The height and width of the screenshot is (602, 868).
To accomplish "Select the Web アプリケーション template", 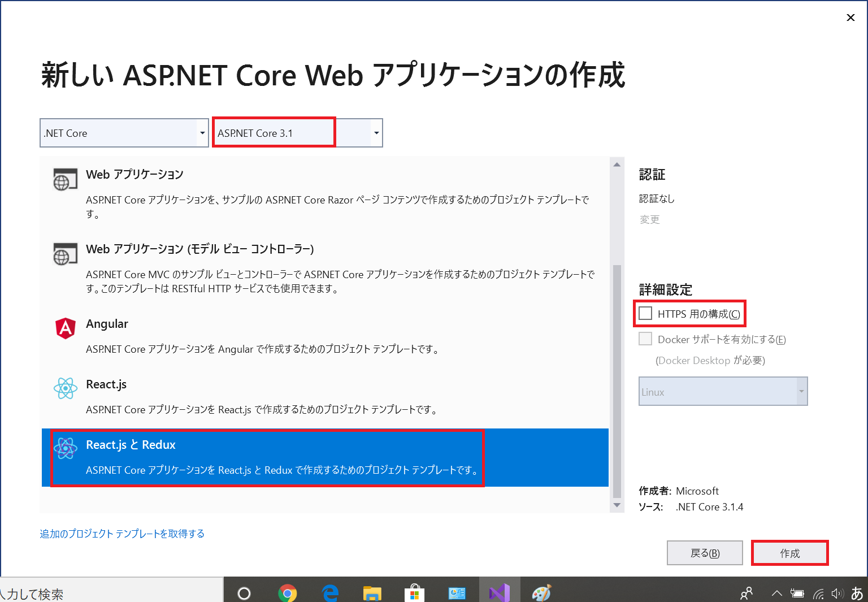I will tap(325, 193).
